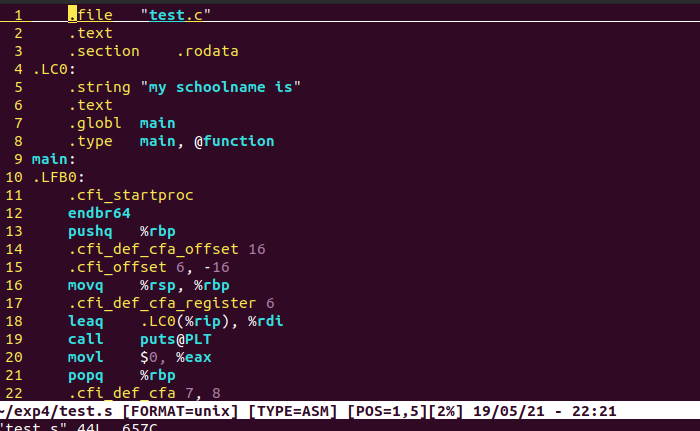This screenshot has width=700, height=431.
Task: Click [TYPE=ASM] in the status line
Action: click(294, 411)
